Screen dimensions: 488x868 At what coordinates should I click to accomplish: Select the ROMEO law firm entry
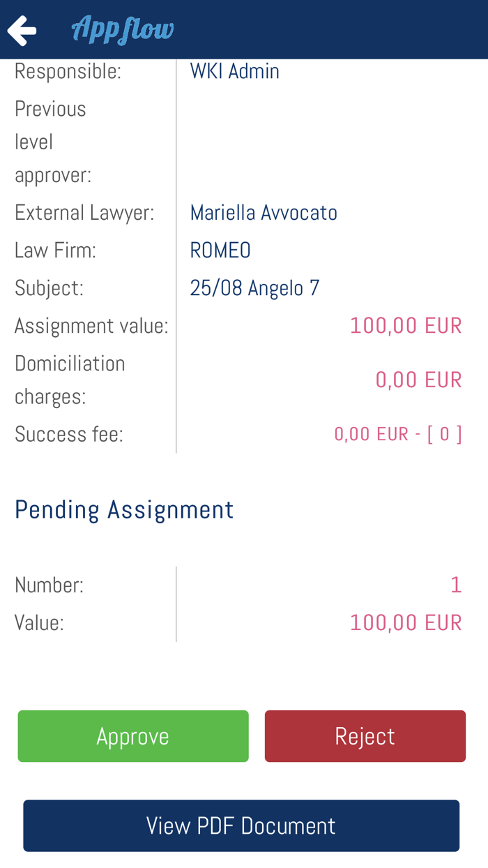point(220,249)
